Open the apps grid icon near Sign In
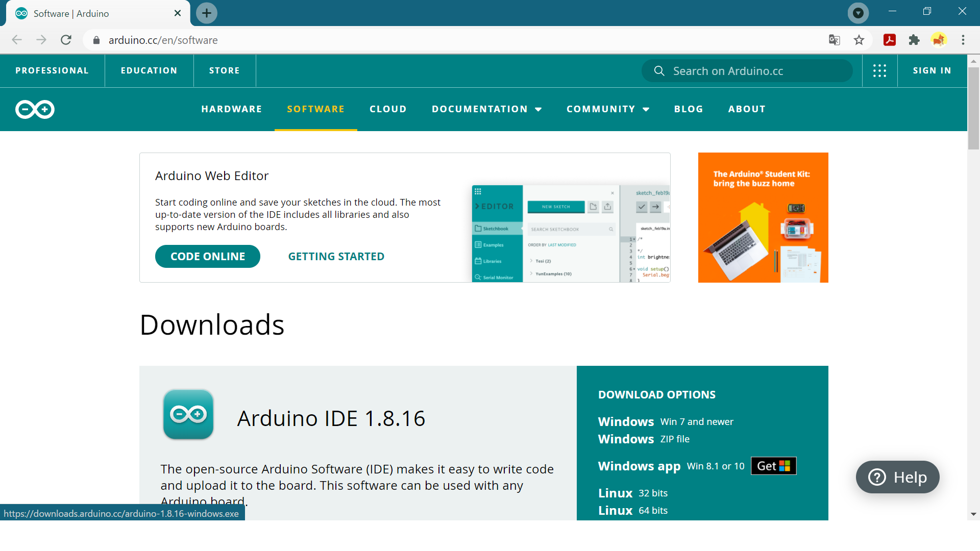Image resolution: width=980 pixels, height=551 pixels. [x=879, y=71]
